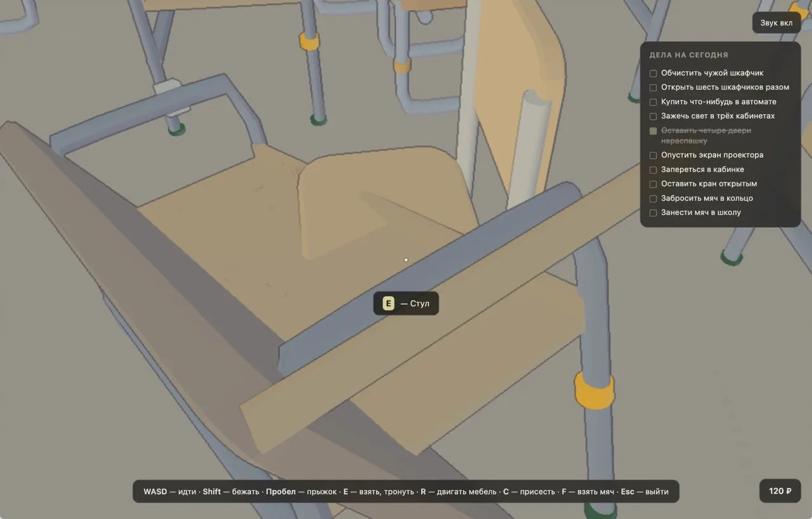812x519 pixels.
Task: Tick the «Открыть шесть шкафчиков разом» checkbox
Action: (653, 88)
